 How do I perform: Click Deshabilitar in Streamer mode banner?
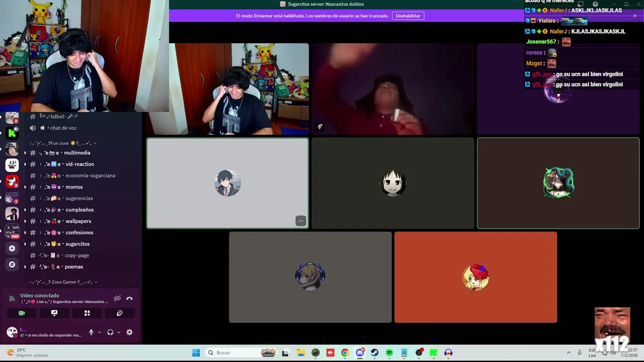coord(408,16)
